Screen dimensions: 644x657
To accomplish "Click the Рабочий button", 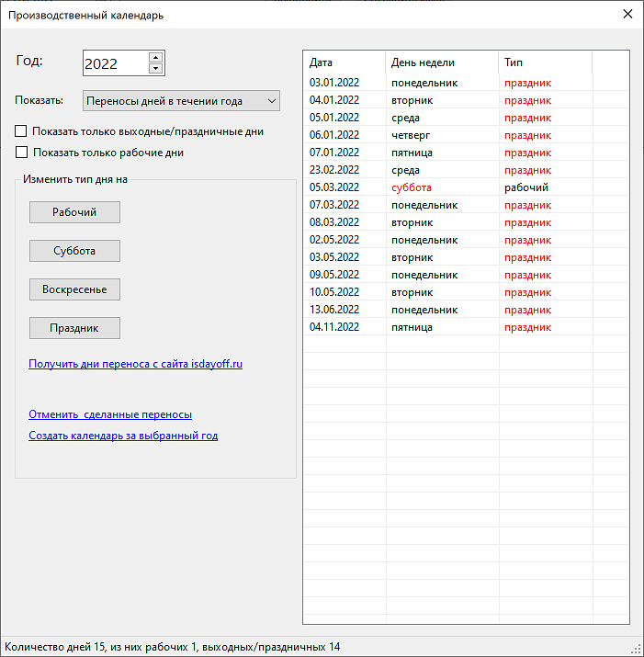I will click(x=74, y=212).
